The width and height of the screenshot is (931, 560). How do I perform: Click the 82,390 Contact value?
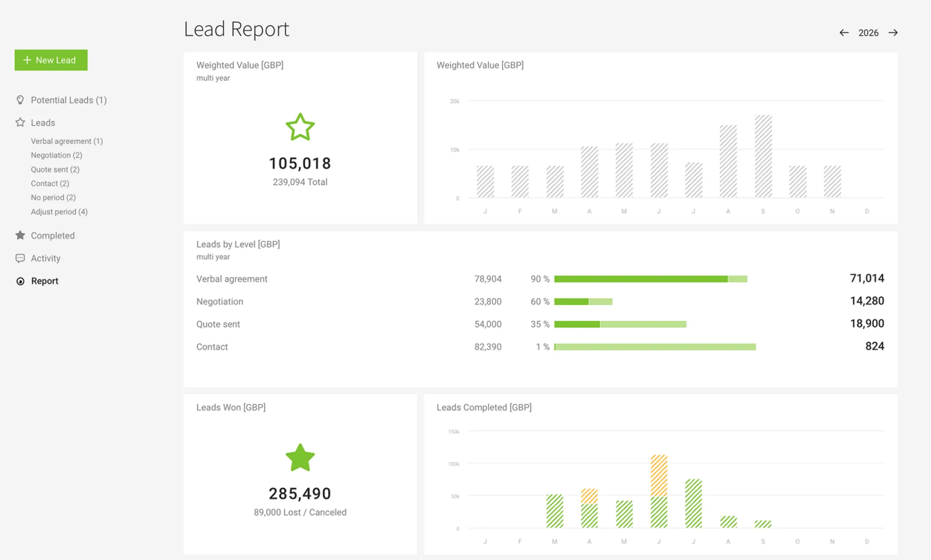tap(488, 347)
